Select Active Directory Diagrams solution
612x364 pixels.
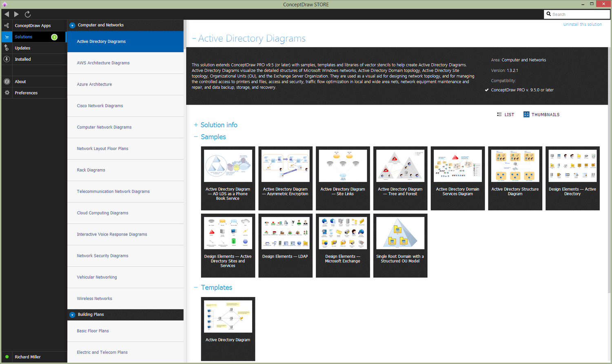[x=125, y=42]
